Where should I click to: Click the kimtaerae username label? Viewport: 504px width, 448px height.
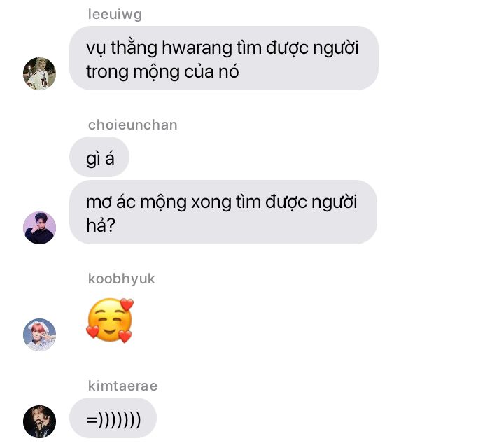(122, 386)
